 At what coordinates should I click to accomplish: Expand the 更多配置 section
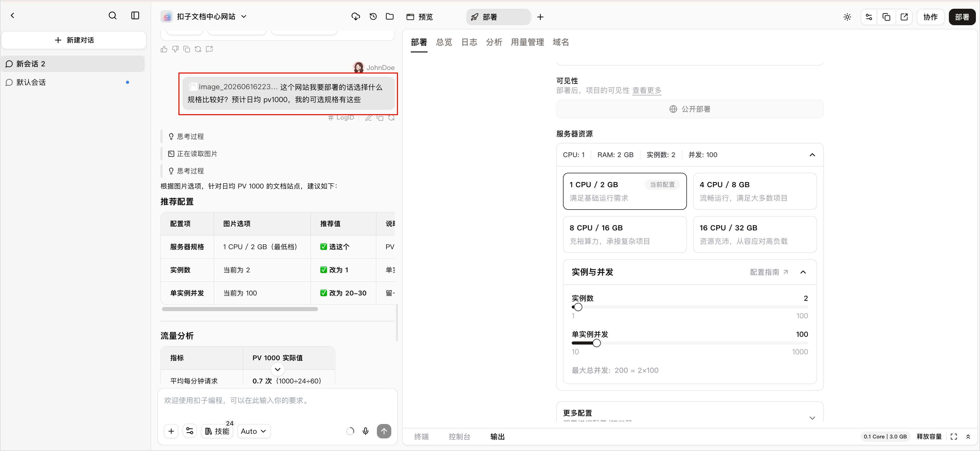click(x=812, y=418)
